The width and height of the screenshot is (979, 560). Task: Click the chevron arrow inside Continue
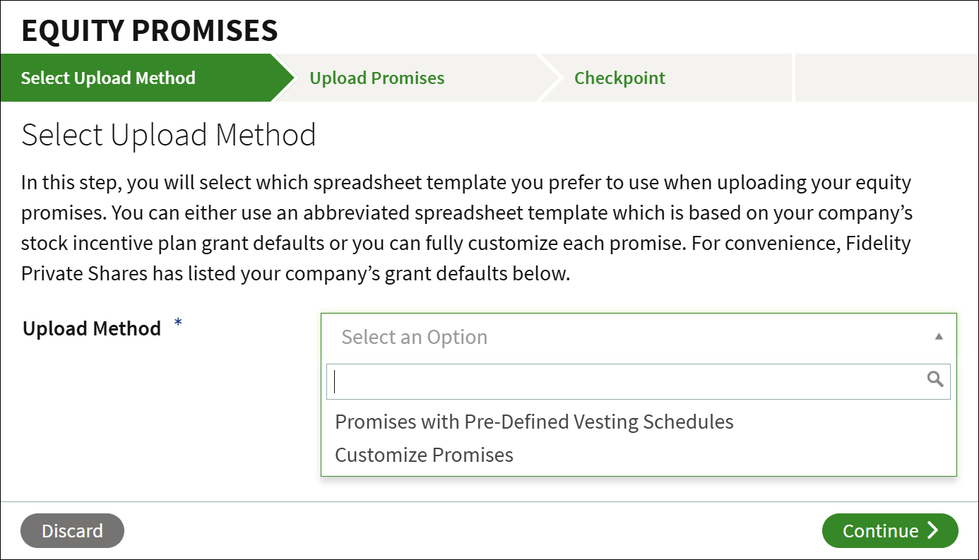pos(933,531)
